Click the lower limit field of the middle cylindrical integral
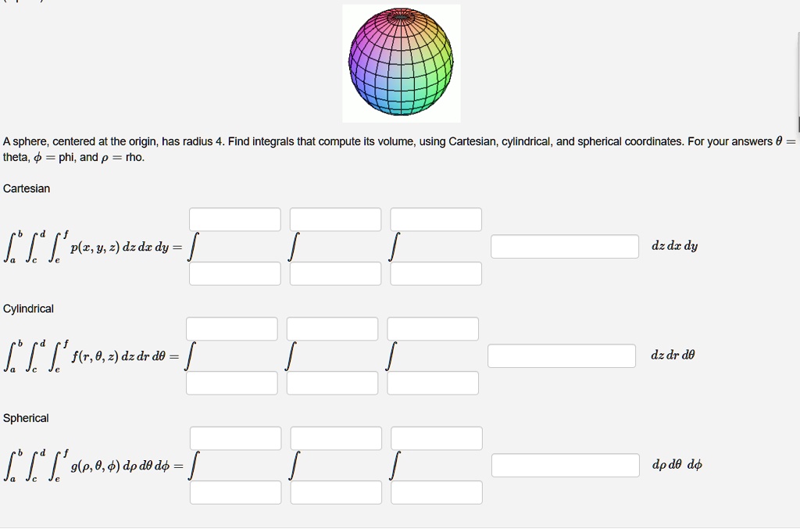 pos(332,383)
